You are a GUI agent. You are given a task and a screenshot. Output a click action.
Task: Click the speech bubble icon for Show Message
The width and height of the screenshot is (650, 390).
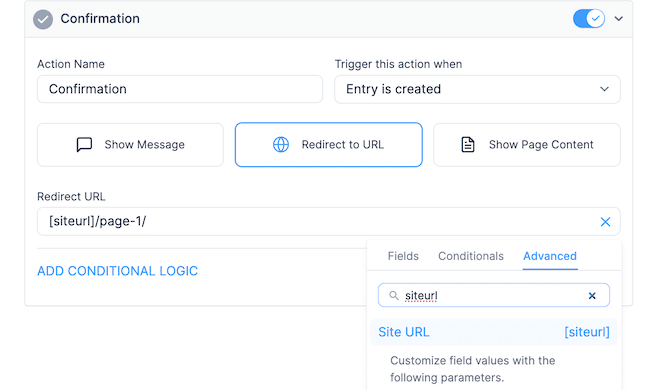(84, 145)
